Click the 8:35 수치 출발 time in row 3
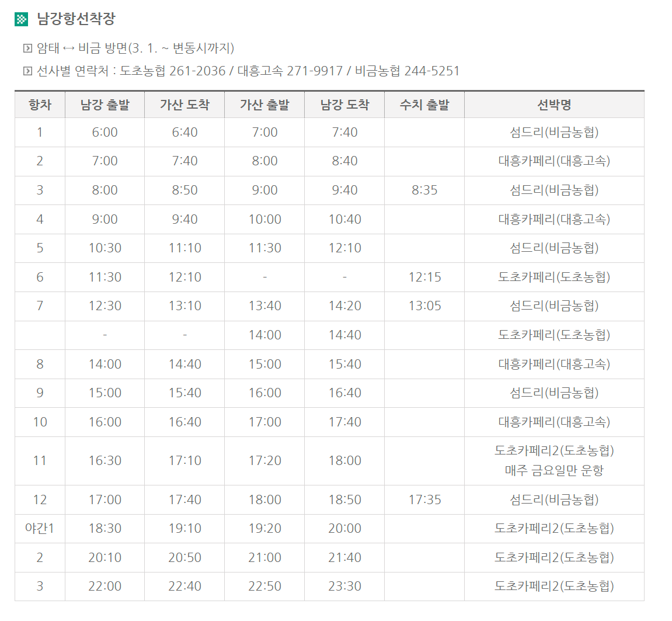This screenshot has width=672, height=621. (x=424, y=190)
